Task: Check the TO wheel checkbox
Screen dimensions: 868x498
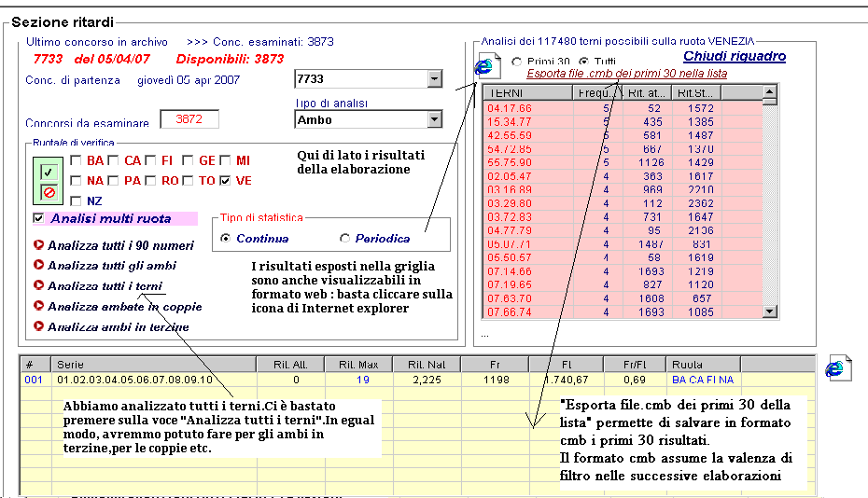Action: coord(188,180)
